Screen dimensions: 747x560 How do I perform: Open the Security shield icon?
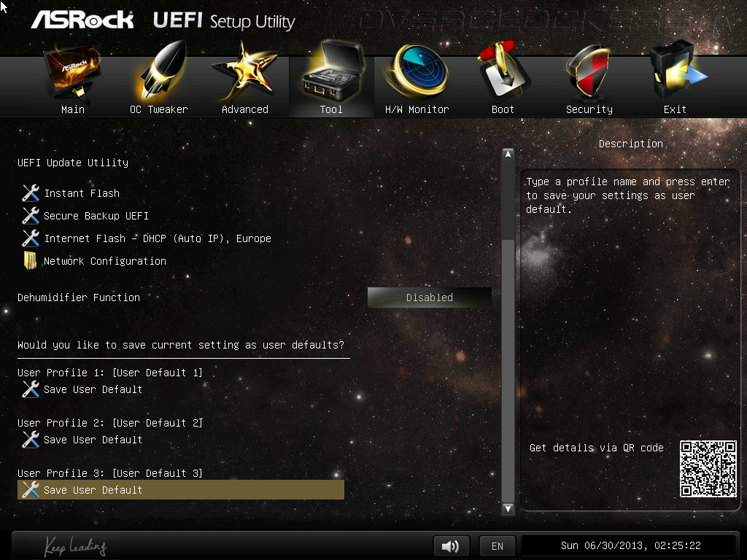(x=588, y=71)
